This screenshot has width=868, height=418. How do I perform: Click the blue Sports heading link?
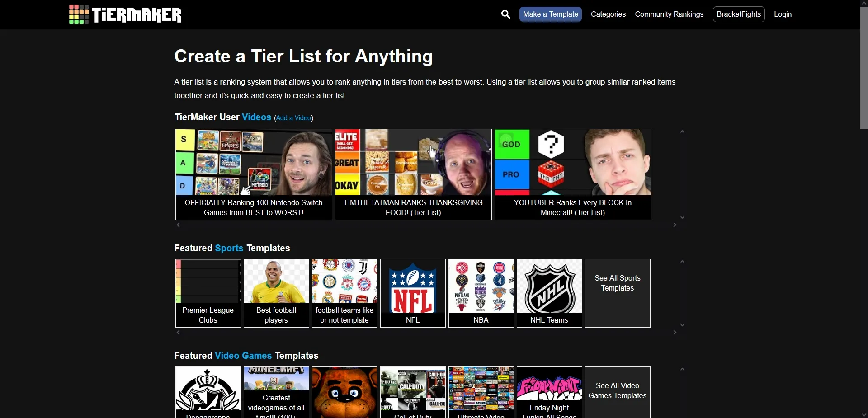click(x=229, y=248)
